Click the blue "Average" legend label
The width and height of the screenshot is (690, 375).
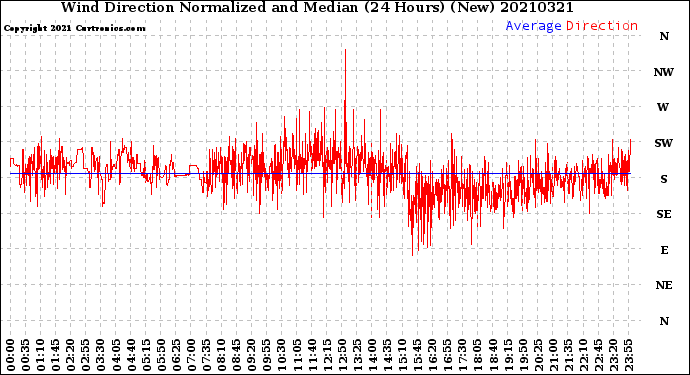[x=533, y=26]
